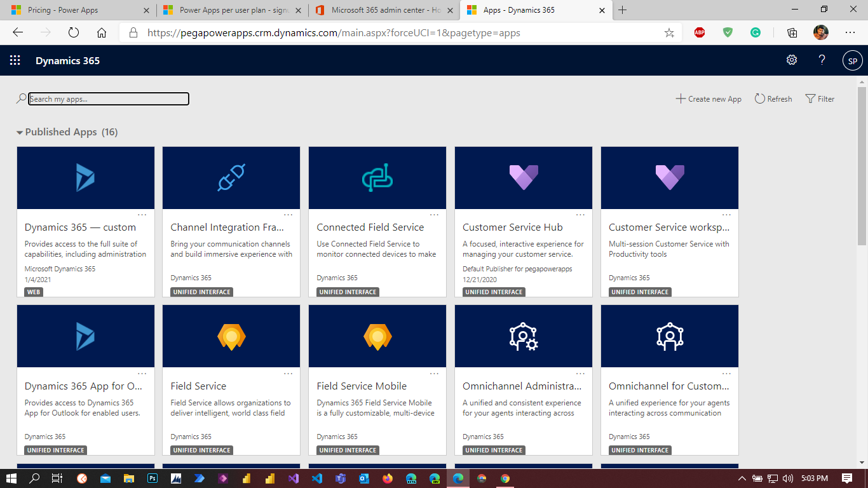Open the Filter option
868x488 pixels.
click(x=820, y=99)
